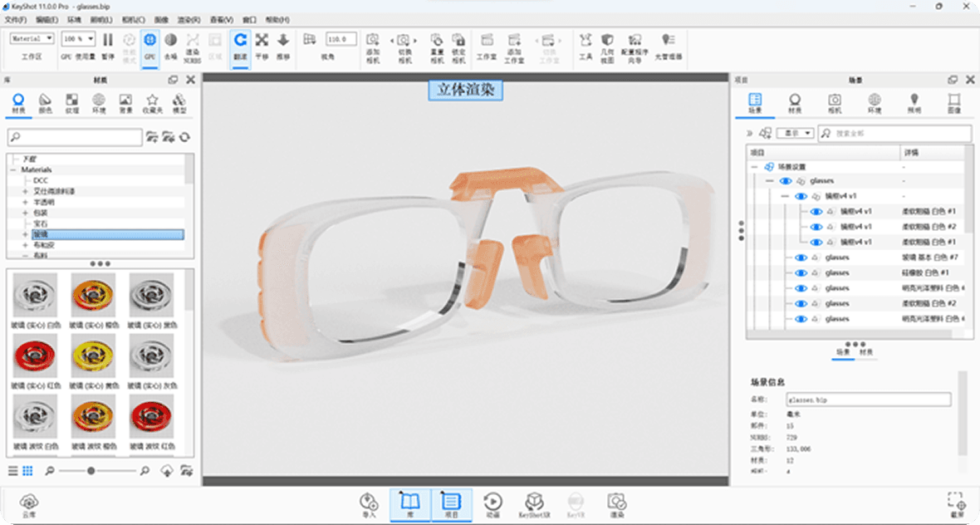Click the 暂停 (pause) rendering icon
Viewport: 980px width, 525px height.
pyautogui.click(x=109, y=38)
